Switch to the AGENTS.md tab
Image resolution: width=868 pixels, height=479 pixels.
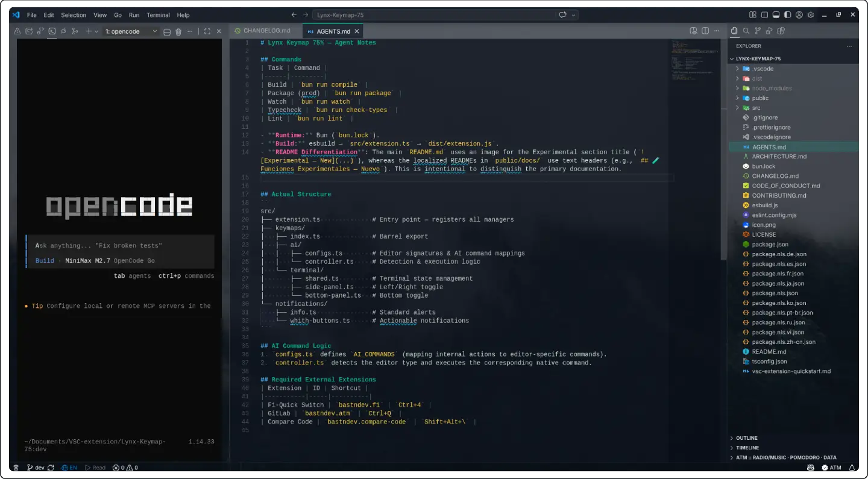pyautogui.click(x=333, y=31)
